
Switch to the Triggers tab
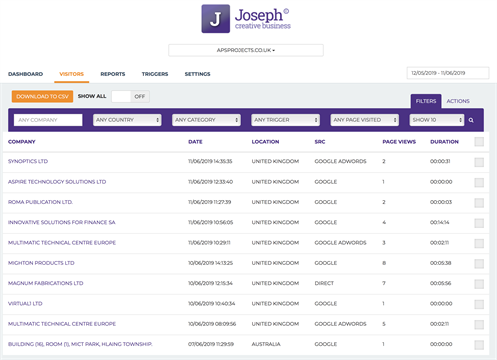155,74
